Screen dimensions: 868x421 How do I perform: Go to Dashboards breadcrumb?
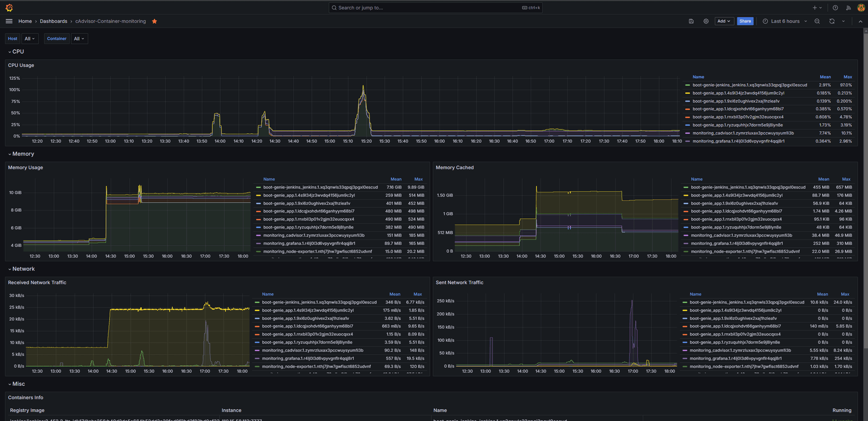pyautogui.click(x=53, y=21)
